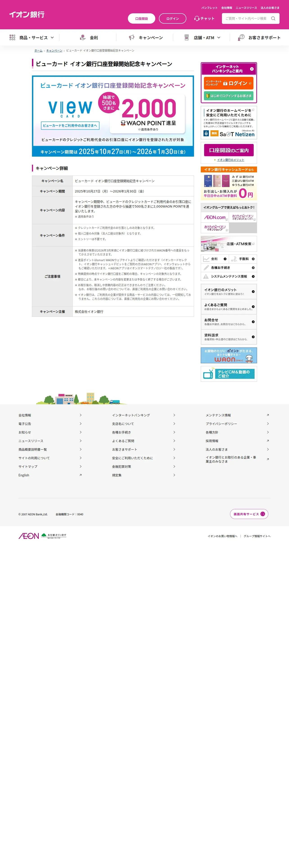The width and height of the screenshot is (289, 868).
Task: Click arrow icon on お問合せ box
Action: point(253,322)
